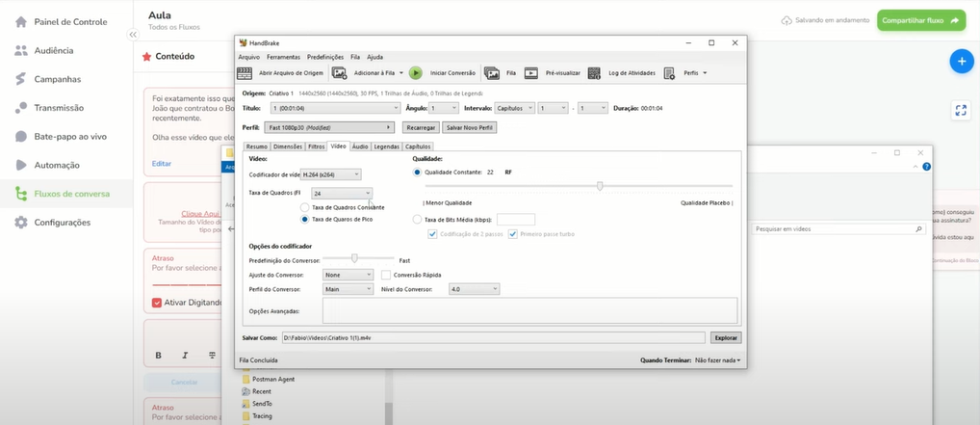The width and height of the screenshot is (980, 425).
Task: Click the strikethrough formatting icon
Action: click(213, 356)
